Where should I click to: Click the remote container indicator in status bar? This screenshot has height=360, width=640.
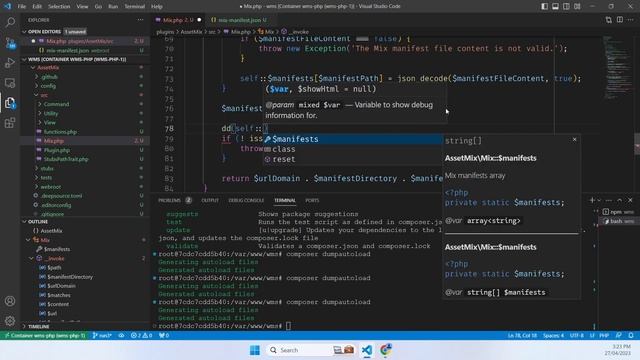point(45,336)
